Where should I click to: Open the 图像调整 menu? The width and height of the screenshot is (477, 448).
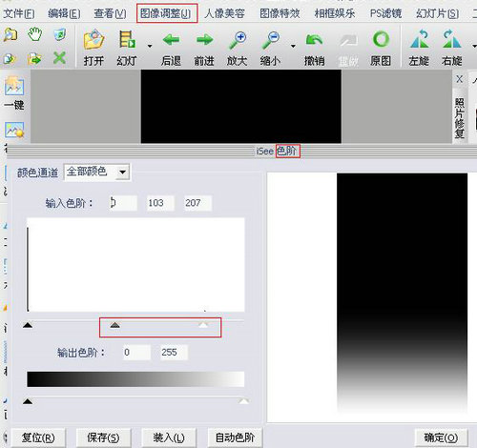167,13
